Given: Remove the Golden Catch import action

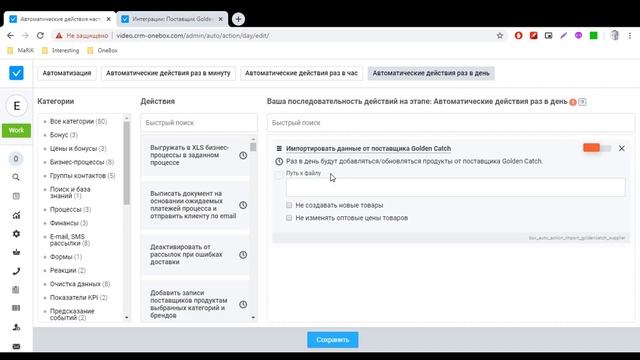Looking at the screenshot, I should point(622,149).
